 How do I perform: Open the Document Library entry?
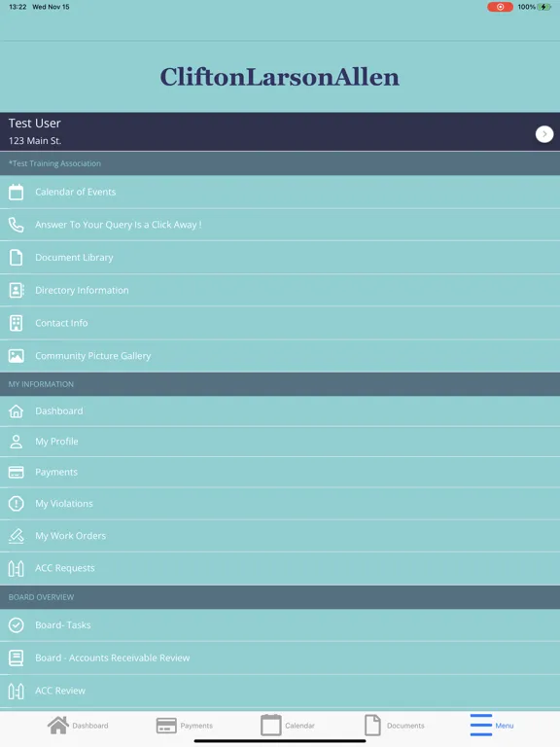click(280, 257)
